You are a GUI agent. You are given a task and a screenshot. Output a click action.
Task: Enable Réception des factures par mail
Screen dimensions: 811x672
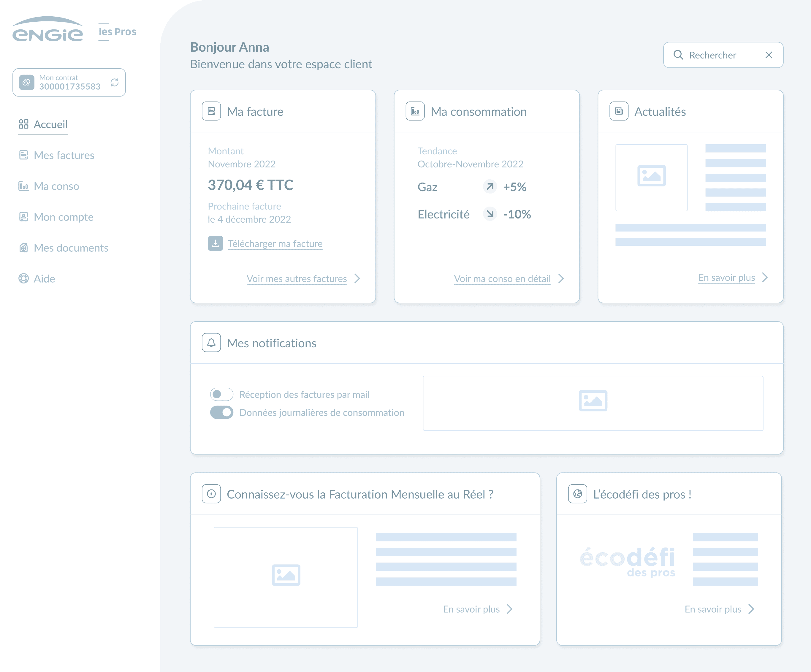coord(222,394)
